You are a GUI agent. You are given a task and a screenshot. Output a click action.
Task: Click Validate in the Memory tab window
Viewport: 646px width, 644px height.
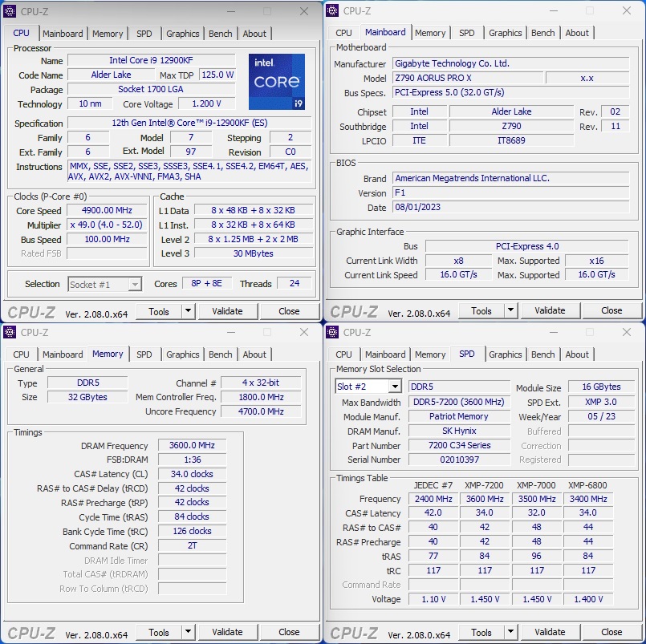[227, 632]
